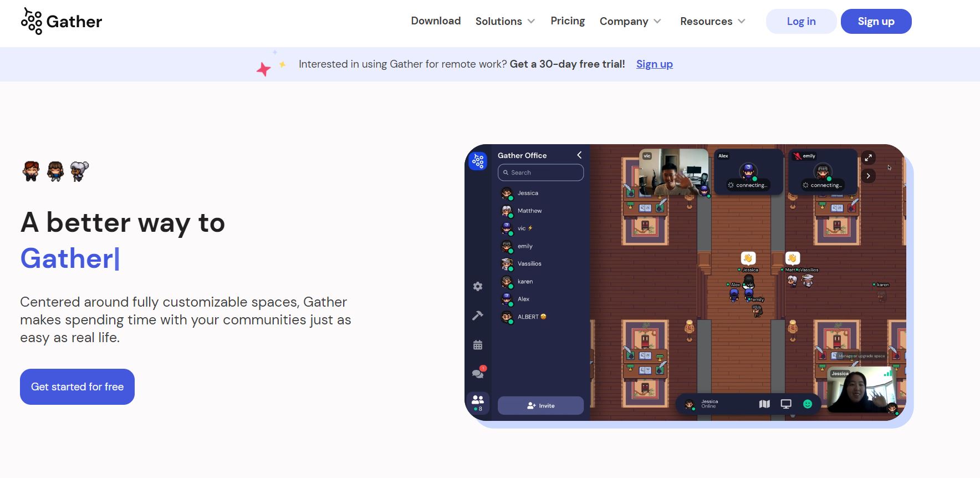Viewport: 980px width, 478px height.
Task: Click the waving hand emote above Jessica
Action: 748,258
